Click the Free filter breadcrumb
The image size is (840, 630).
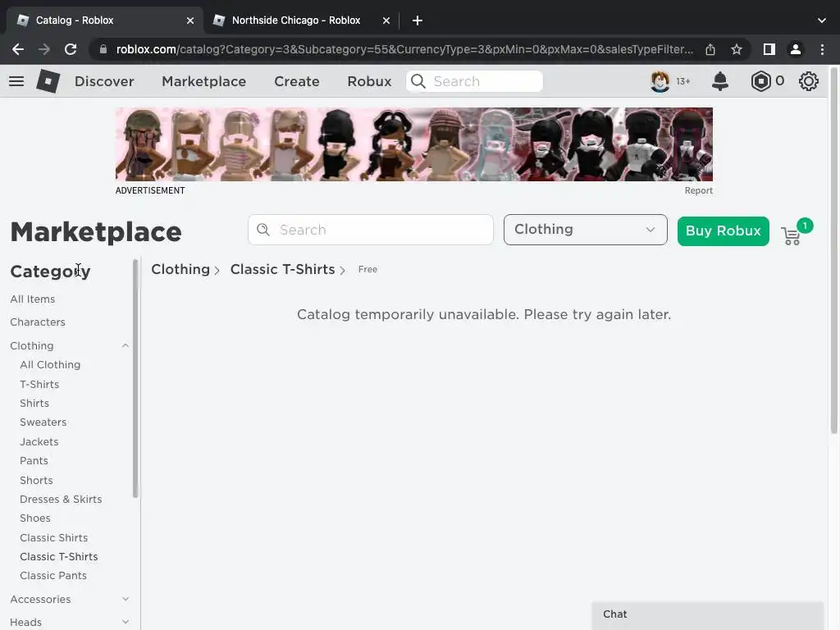tap(367, 269)
